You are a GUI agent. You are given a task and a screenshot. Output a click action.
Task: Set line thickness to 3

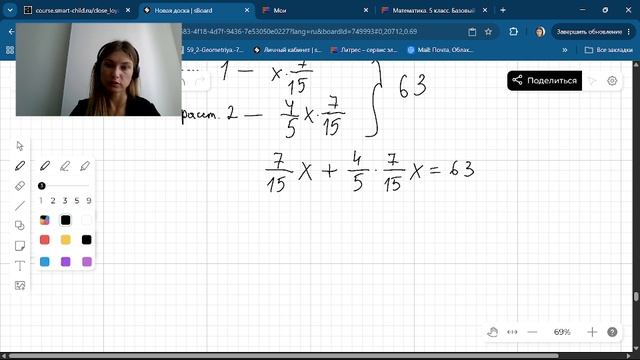(64, 200)
